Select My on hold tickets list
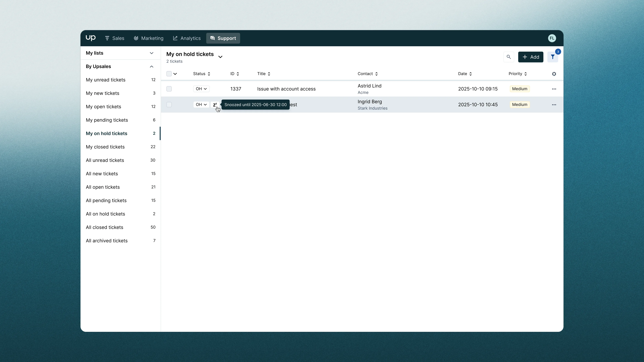This screenshot has width=644, height=362. pos(120,133)
